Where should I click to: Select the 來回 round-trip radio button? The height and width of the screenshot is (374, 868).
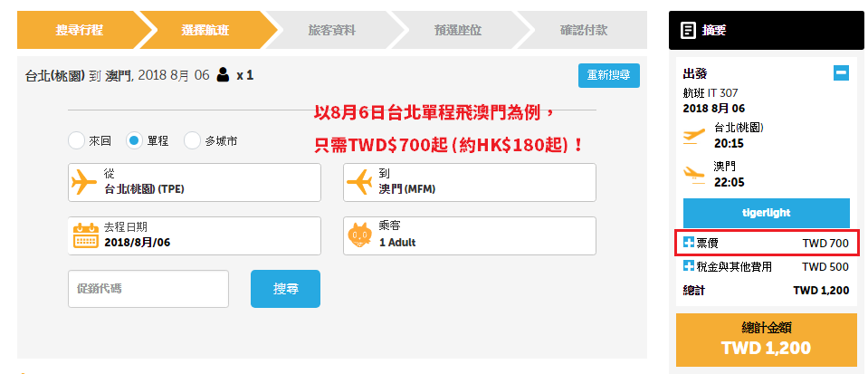pyautogui.click(x=76, y=140)
